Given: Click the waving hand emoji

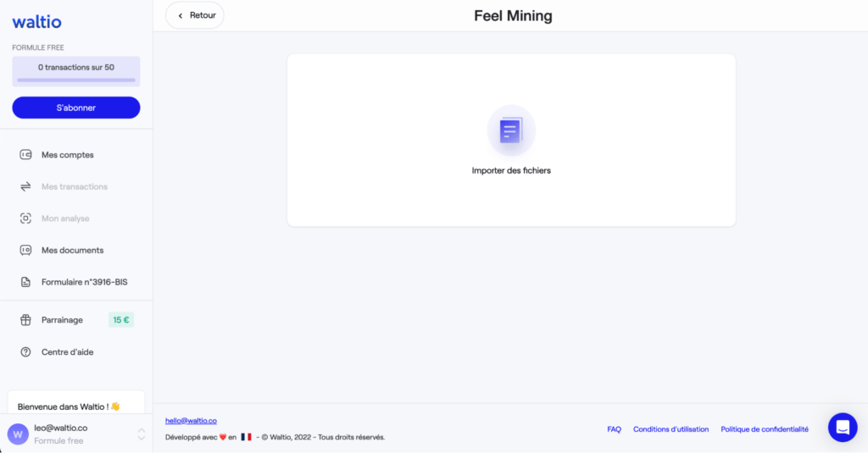Looking at the screenshot, I should coord(115,406).
